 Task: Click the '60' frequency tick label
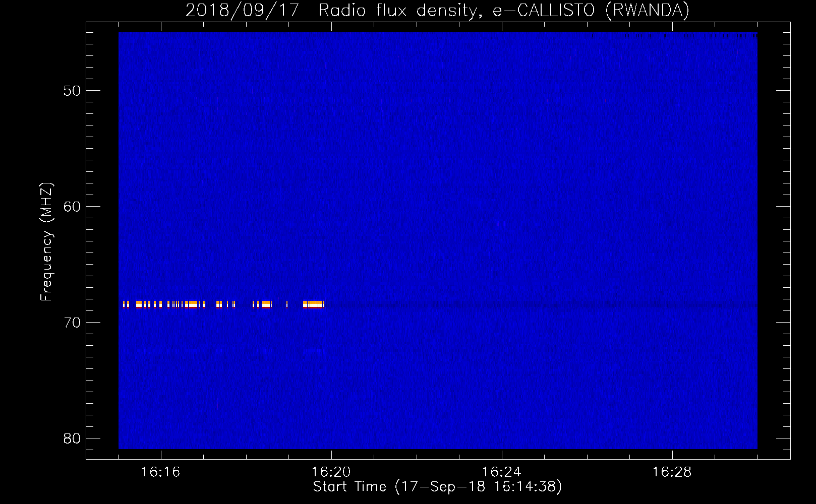point(72,207)
